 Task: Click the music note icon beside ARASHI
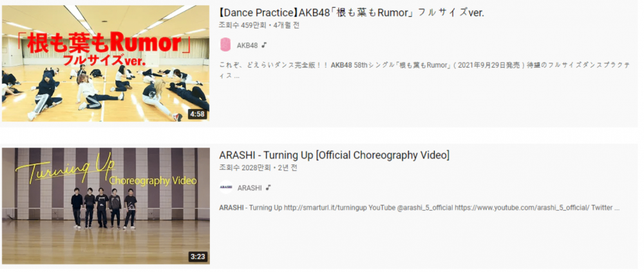click(268, 188)
